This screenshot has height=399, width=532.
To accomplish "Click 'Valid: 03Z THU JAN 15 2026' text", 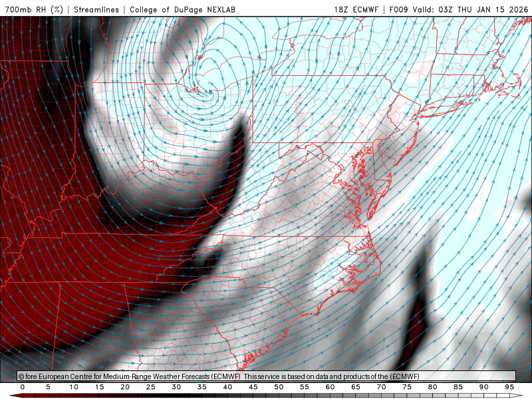I will pos(471,9).
